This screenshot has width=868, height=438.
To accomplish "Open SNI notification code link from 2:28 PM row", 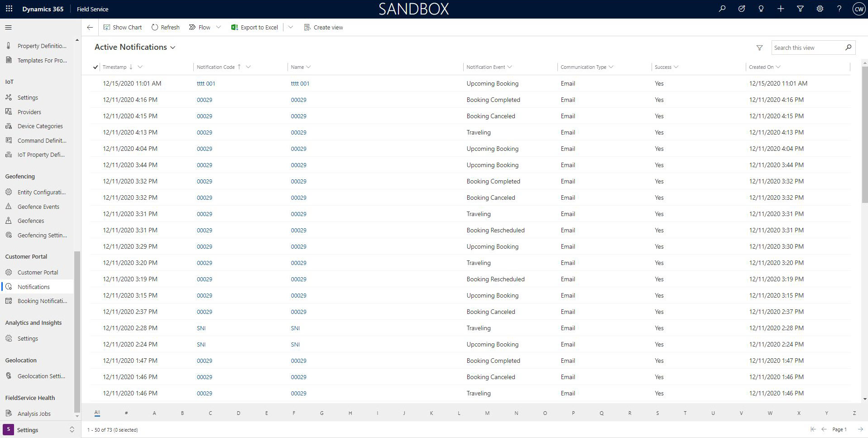I will [201, 328].
